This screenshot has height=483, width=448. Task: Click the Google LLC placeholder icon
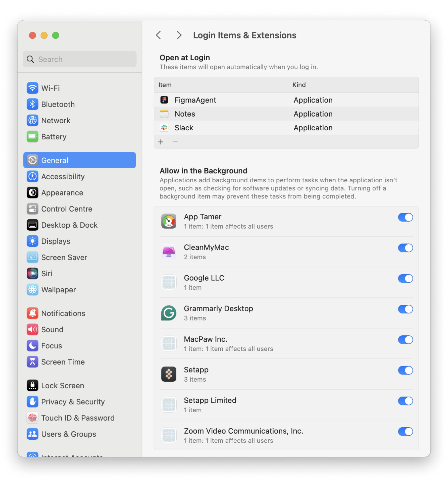coord(169,282)
